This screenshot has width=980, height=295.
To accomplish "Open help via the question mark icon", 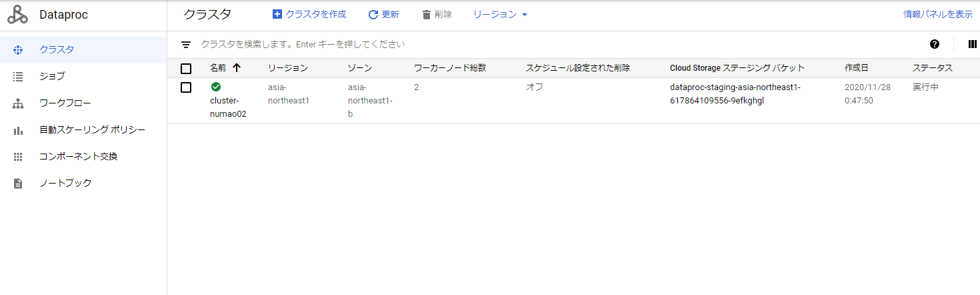I will point(935,45).
